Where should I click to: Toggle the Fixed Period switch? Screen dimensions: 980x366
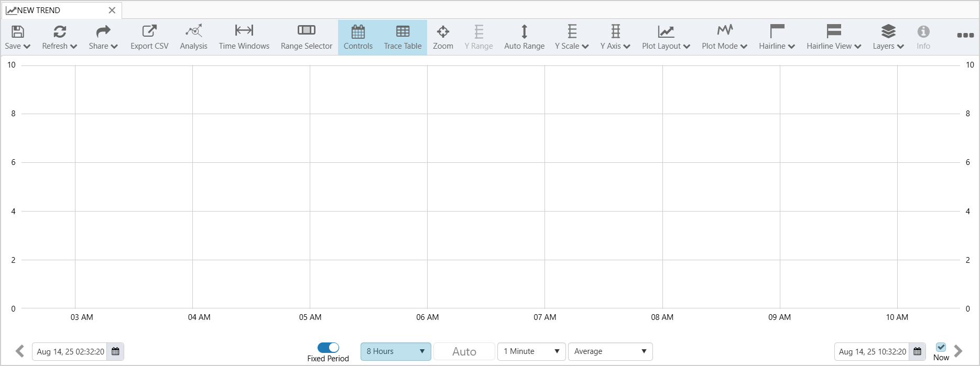(x=328, y=348)
